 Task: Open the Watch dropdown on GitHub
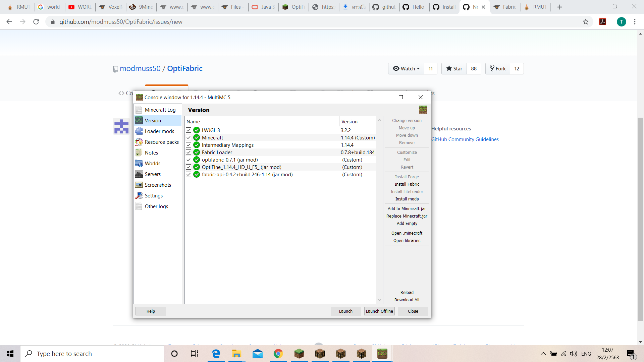(x=406, y=68)
